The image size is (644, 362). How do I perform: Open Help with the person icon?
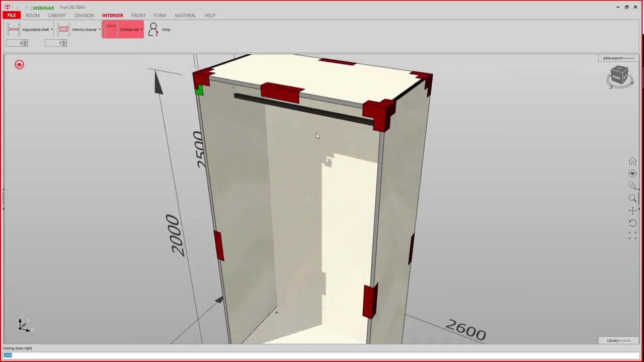(x=153, y=29)
